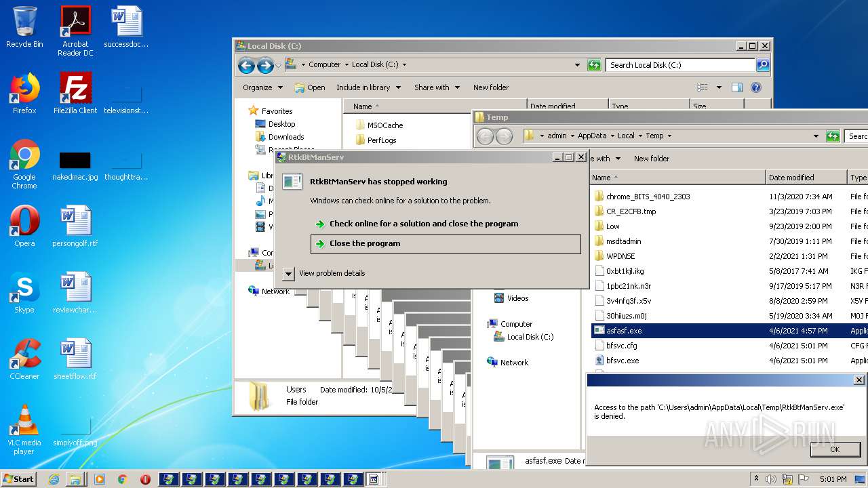
Task: Open Chrome from the taskbar
Action: pyautogui.click(x=122, y=479)
